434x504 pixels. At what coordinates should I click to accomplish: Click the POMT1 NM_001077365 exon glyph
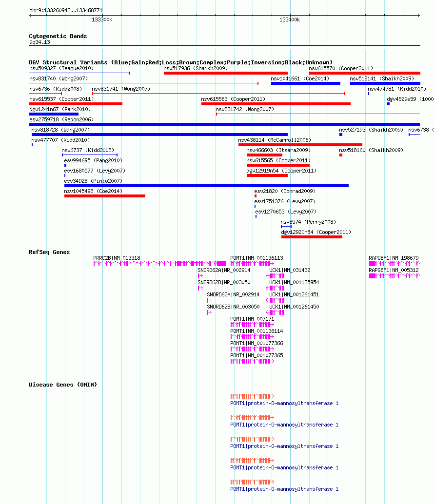coord(252,362)
